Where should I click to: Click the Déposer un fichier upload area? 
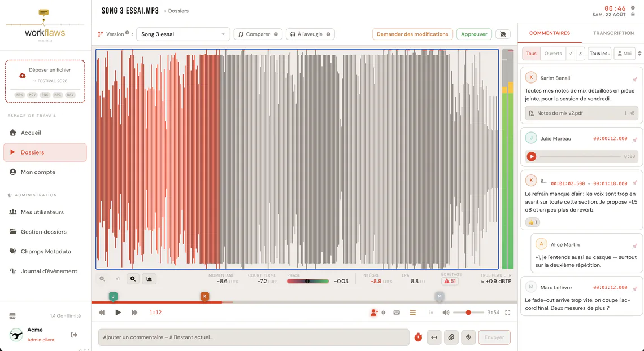pos(45,81)
